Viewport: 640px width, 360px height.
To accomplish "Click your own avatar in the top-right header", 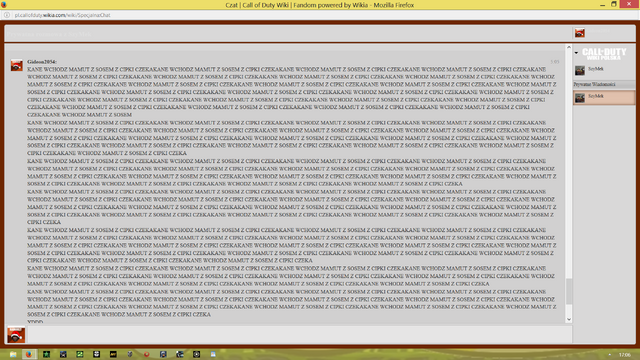I will 580,33.
